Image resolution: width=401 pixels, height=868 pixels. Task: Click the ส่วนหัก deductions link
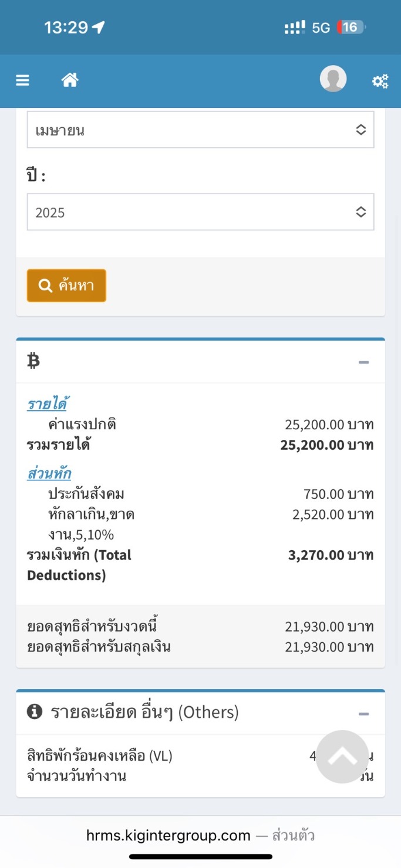49,473
